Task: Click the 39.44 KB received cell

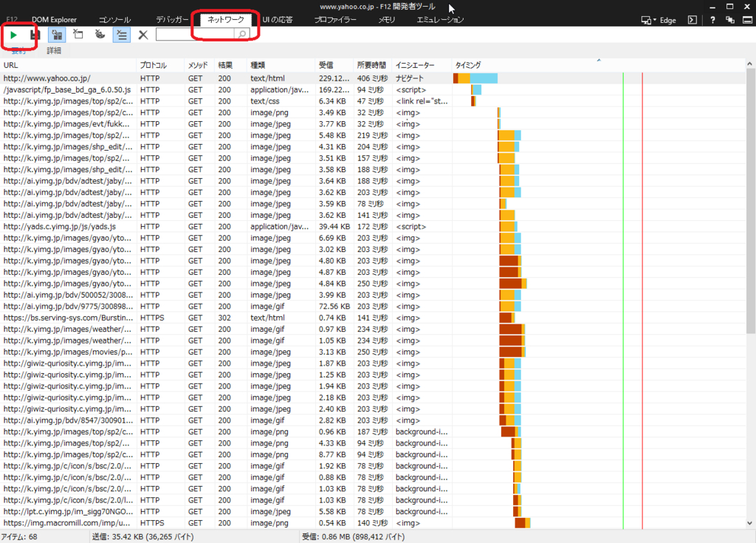Action: [x=334, y=226]
